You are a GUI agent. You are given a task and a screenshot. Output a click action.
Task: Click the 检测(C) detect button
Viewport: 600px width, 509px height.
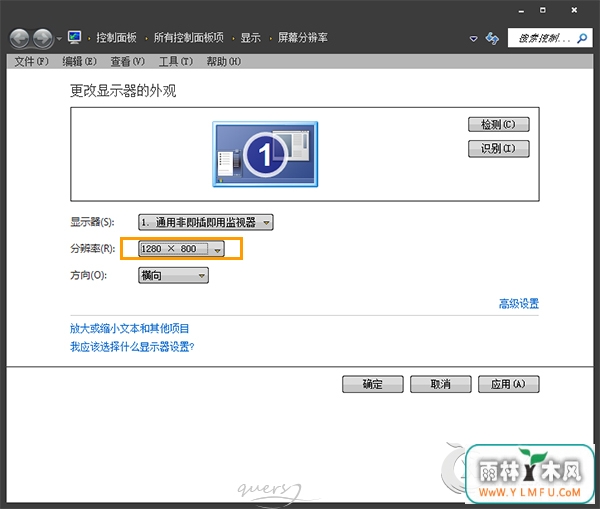(499, 124)
